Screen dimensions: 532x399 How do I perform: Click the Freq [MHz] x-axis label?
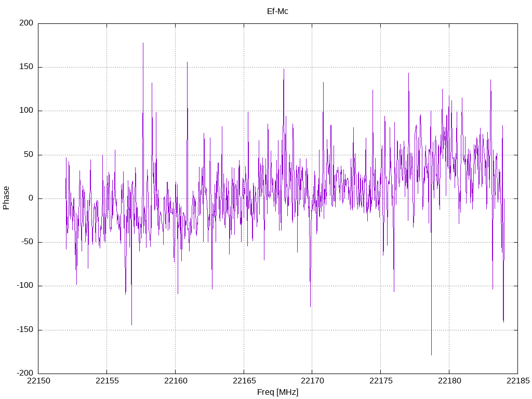277,392
